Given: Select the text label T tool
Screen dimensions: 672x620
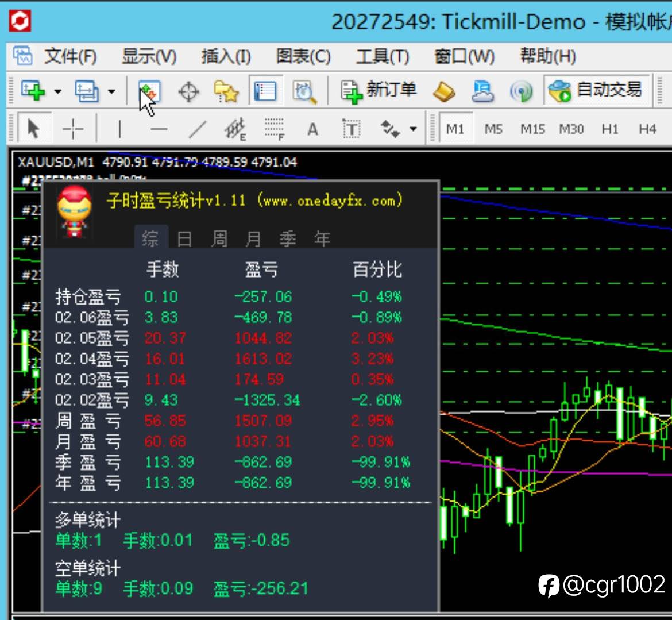Looking at the screenshot, I should coord(352,129).
